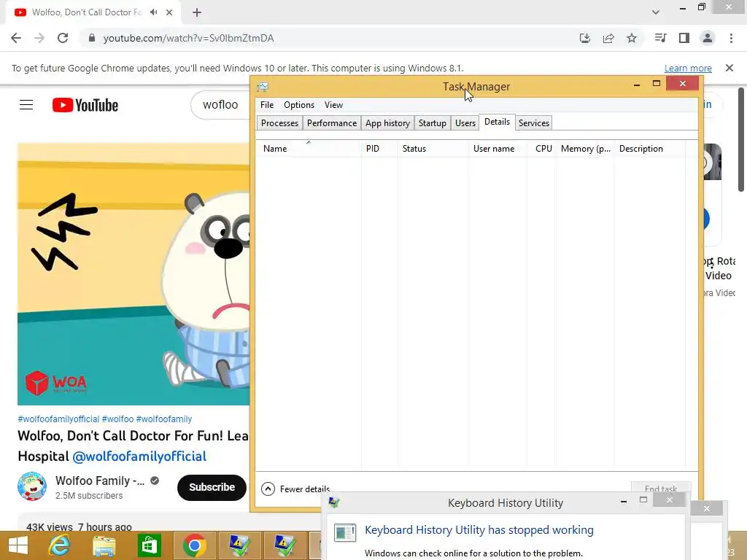Sort by the User name column
The height and width of the screenshot is (560, 747).
click(x=498, y=149)
